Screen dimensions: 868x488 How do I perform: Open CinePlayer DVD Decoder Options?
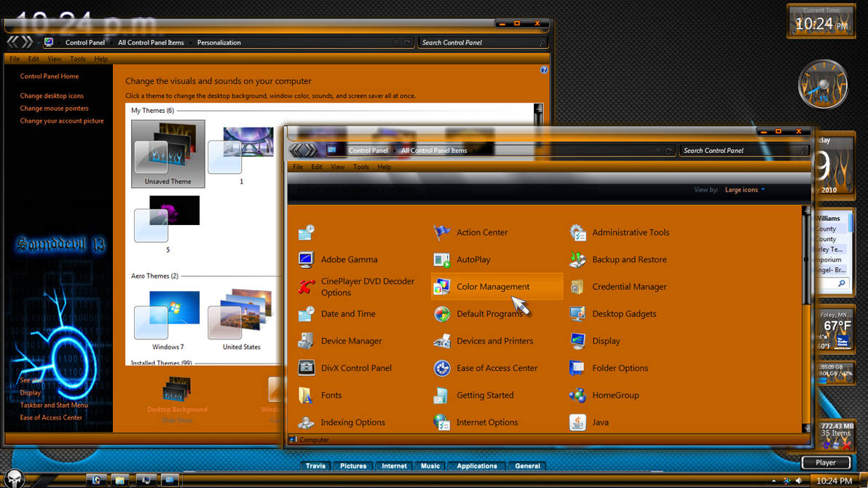click(x=368, y=284)
